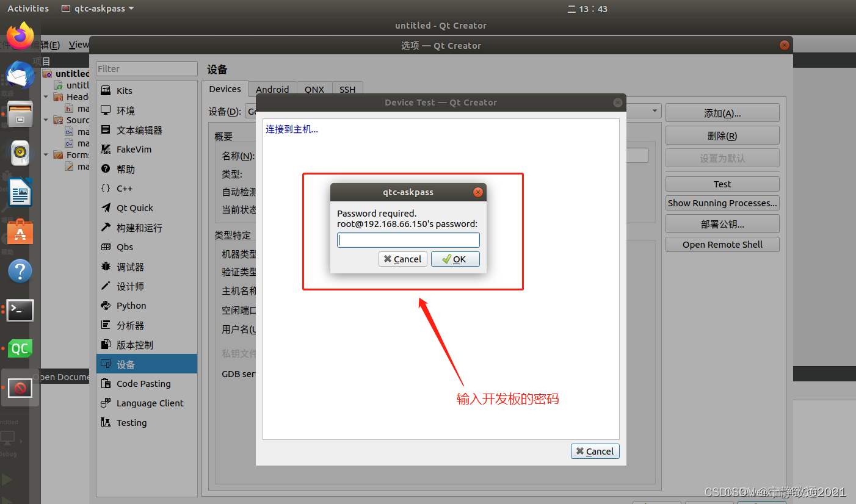The image size is (856, 504).
Task: Select the 调试器 bug icon
Action: tap(106, 267)
